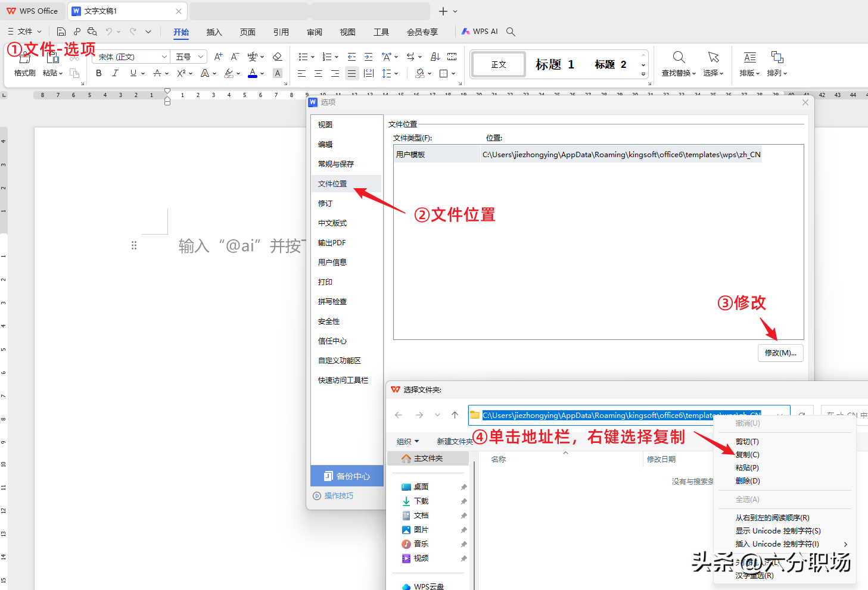Image resolution: width=868 pixels, height=590 pixels.
Task: Open the 选择 selection tool
Action: click(713, 64)
